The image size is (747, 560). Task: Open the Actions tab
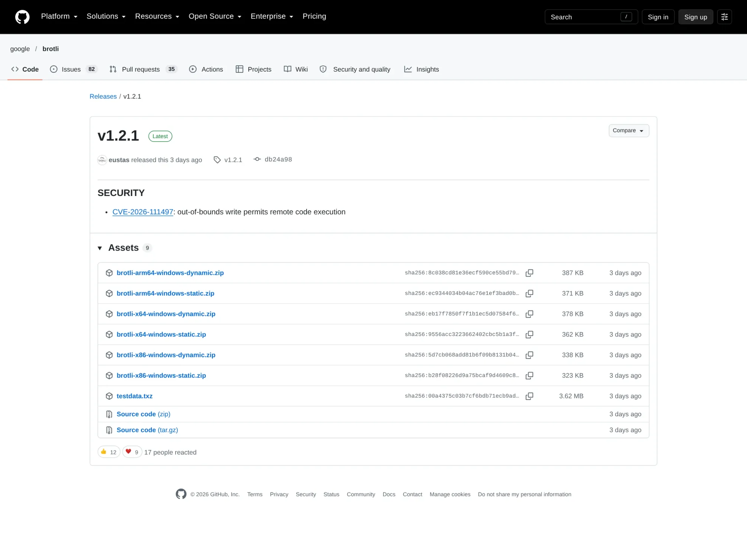[x=206, y=69]
